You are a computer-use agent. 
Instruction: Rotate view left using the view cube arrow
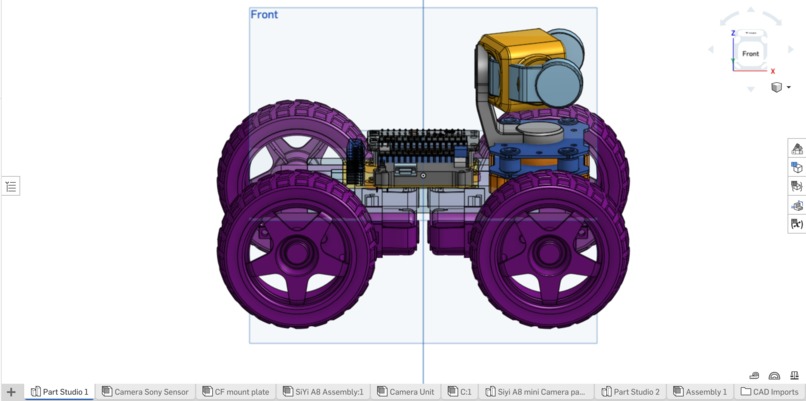tap(711, 50)
